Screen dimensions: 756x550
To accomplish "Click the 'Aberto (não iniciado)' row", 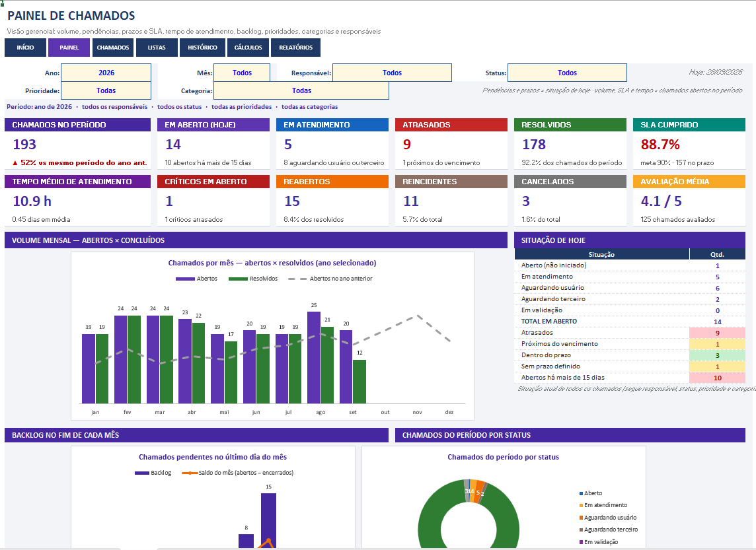I will click(x=630, y=265).
